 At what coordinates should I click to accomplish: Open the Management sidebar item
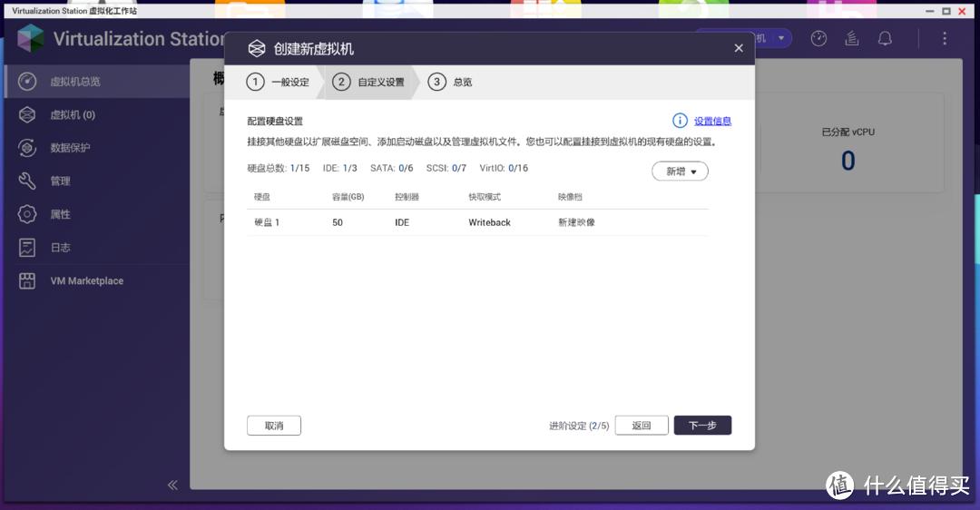tap(97, 181)
